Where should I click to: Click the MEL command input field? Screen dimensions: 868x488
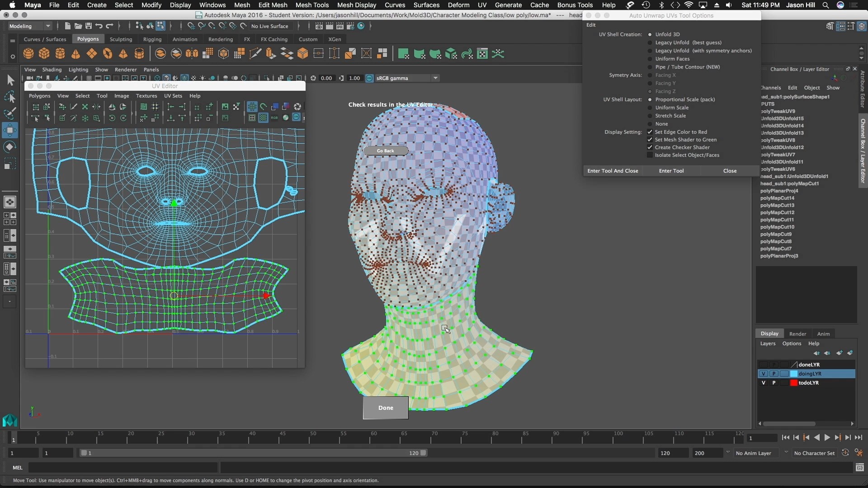click(123, 468)
